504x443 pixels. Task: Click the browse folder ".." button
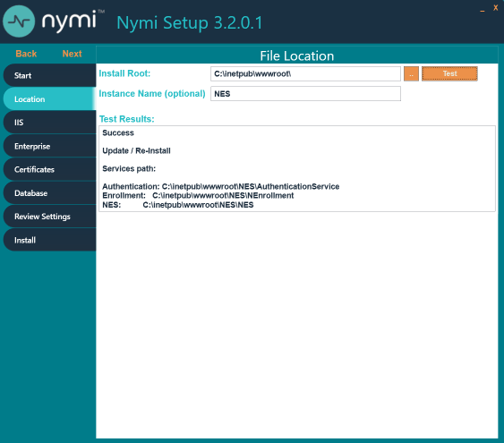pos(411,74)
